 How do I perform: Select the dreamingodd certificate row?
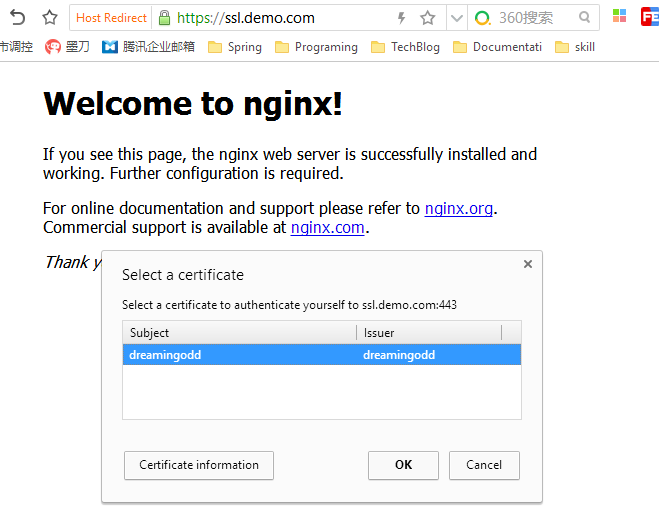322,355
